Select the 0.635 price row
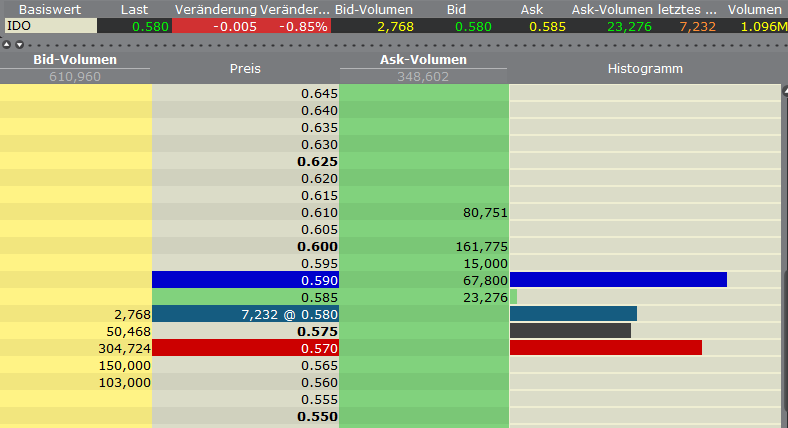Image resolution: width=788 pixels, height=428 pixels. coord(246,127)
